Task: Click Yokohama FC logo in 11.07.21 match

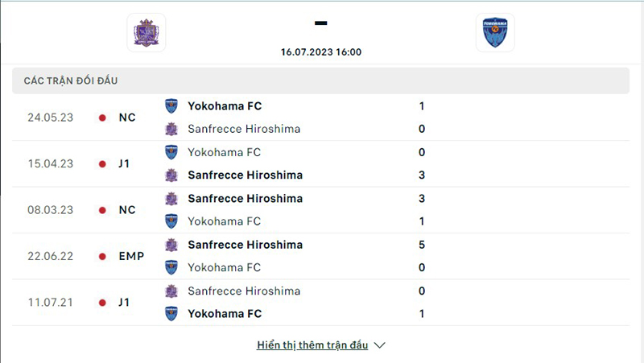Action: click(171, 314)
